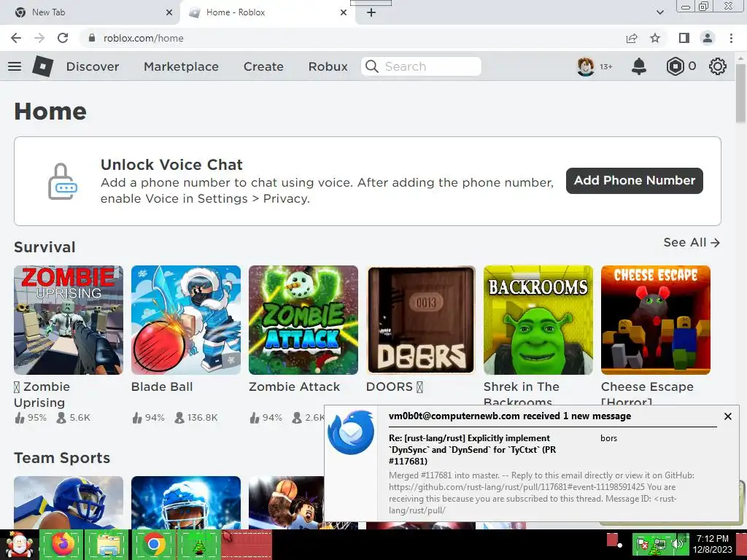Open the Santa Start button

(18, 545)
